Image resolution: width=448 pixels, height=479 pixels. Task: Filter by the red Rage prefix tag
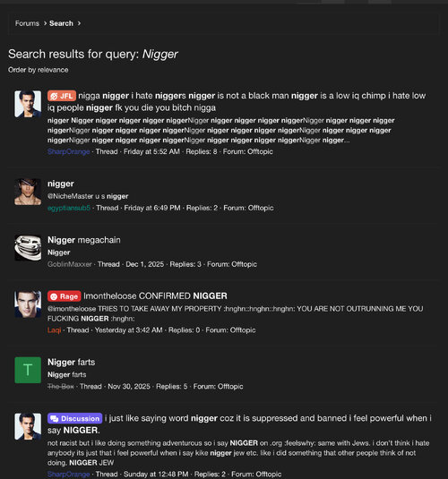click(x=65, y=296)
